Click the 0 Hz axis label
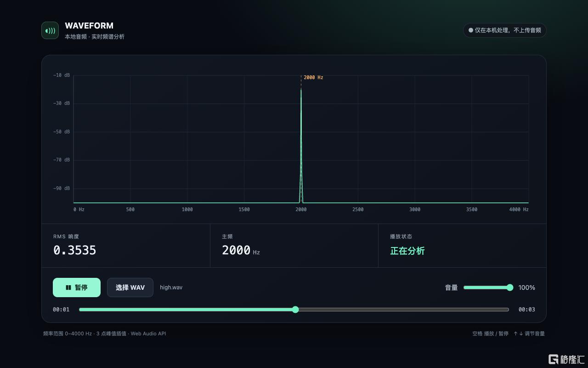The height and width of the screenshot is (368, 588). pyautogui.click(x=79, y=209)
